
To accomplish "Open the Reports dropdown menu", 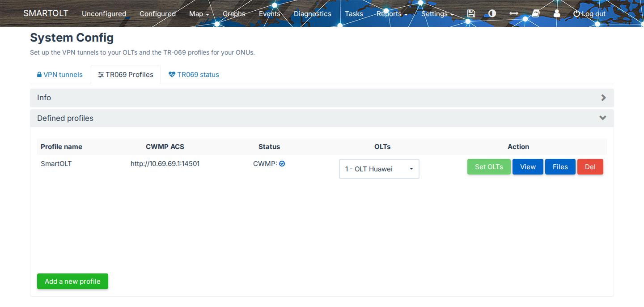I will point(392,14).
